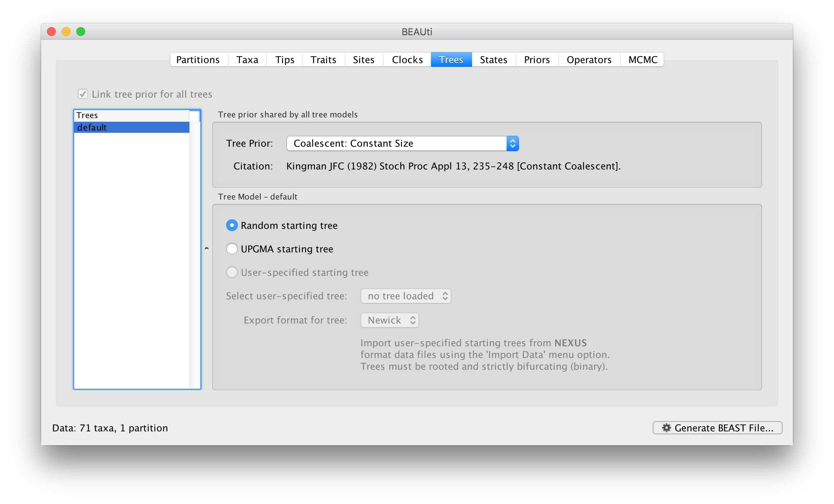Select the default tree in list
Screen dimensions: 834x504
(x=131, y=127)
